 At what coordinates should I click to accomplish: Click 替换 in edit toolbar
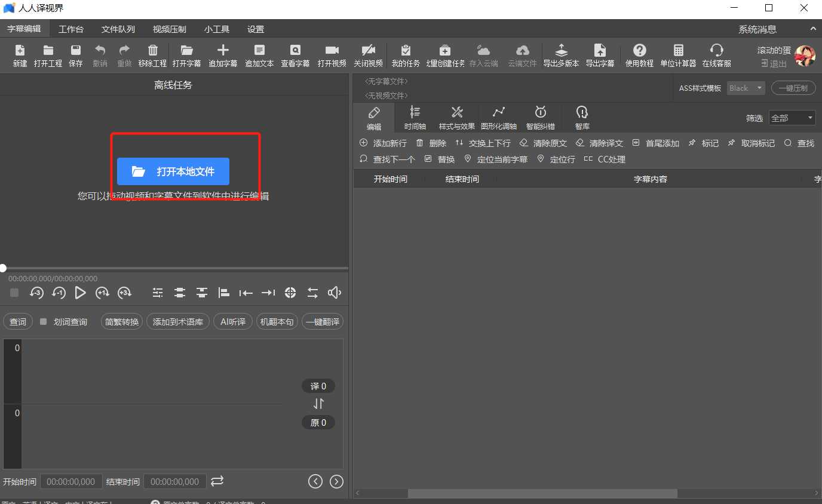(440, 159)
